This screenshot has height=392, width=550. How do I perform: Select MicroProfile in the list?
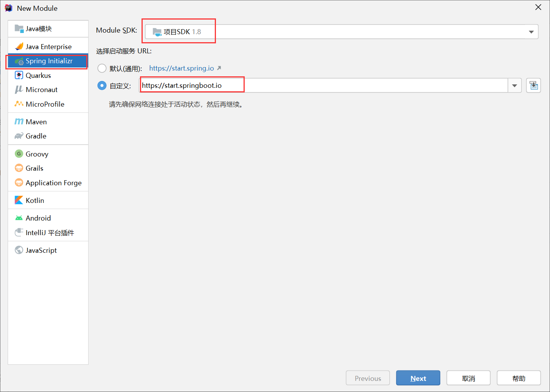[48, 104]
